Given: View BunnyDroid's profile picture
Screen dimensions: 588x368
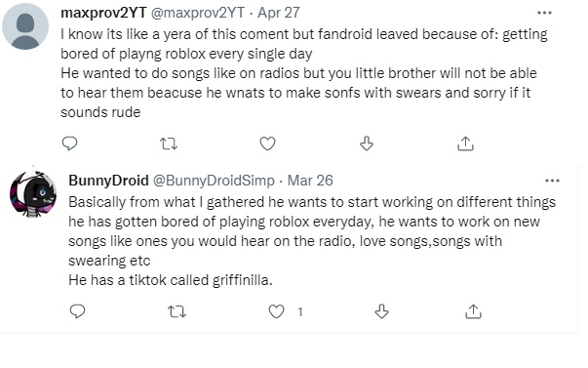Looking at the screenshot, I should (33, 194).
